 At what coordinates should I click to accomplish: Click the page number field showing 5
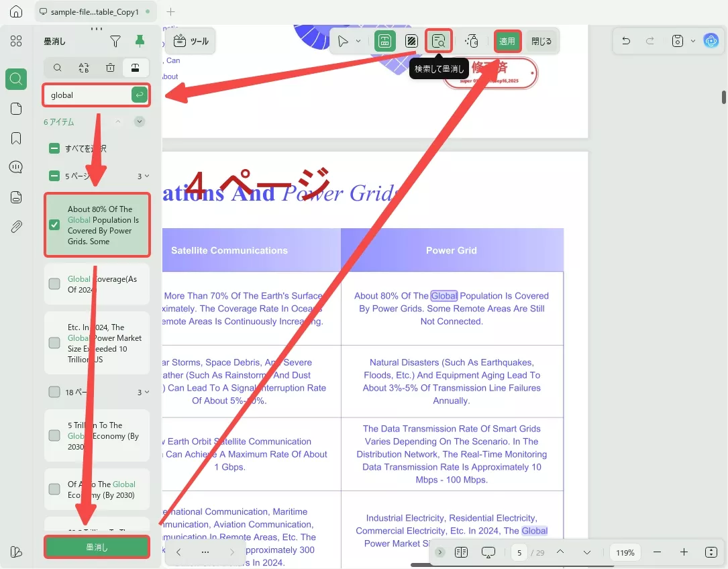point(519,552)
